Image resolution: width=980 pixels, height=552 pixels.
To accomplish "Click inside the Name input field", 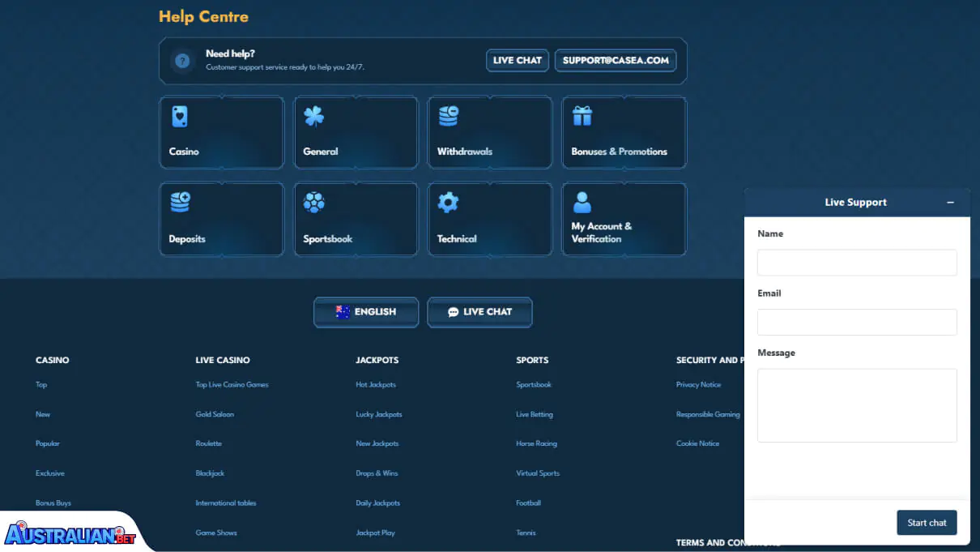I will [856, 262].
